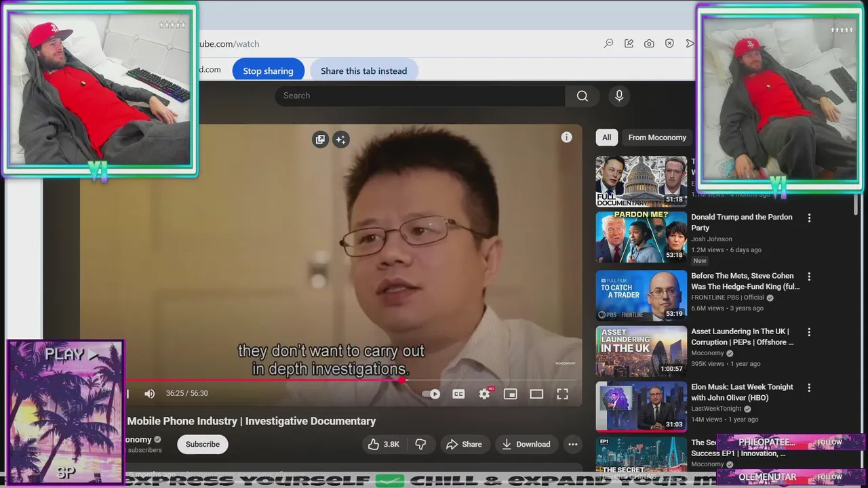The height and width of the screenshot is (488, 868).
Task: Click the voice search microphone icon
Action: click(619, 96)
